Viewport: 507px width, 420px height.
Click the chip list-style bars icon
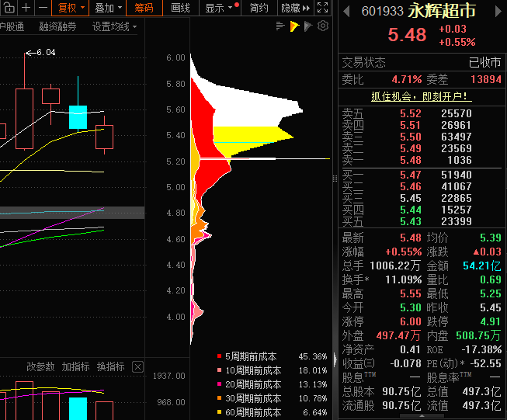click(x=280, y=26)
